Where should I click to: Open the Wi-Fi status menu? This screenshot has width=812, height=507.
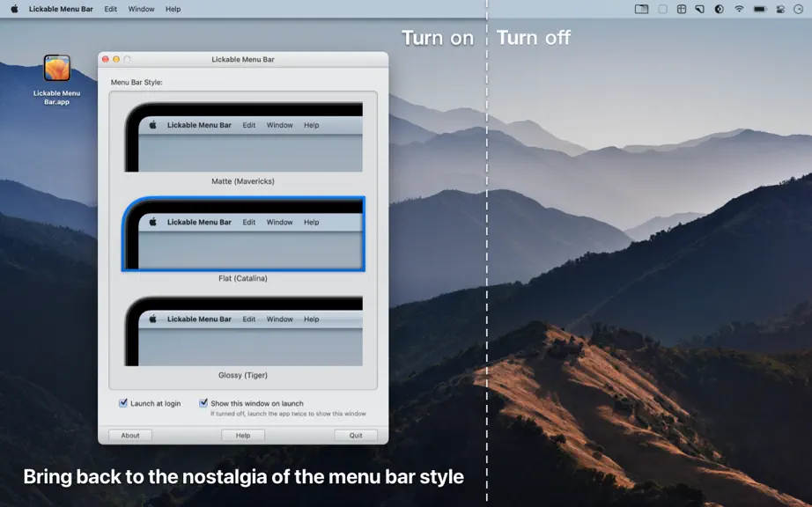coord(739,9)
